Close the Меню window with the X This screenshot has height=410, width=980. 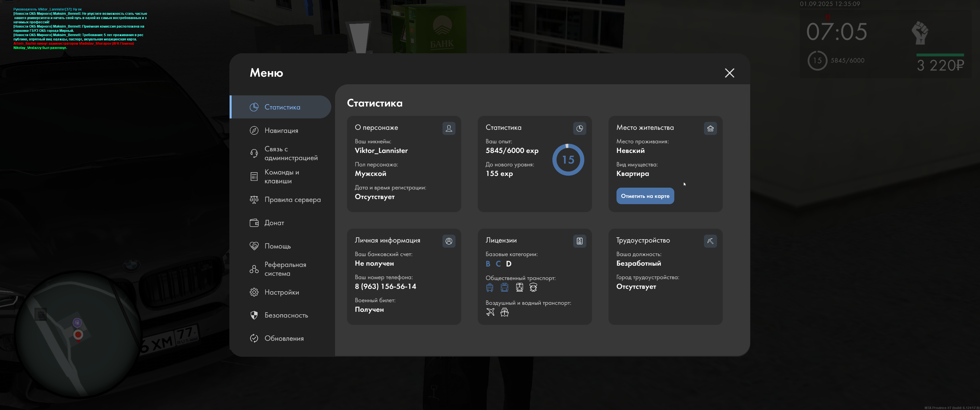coord(729,73)
